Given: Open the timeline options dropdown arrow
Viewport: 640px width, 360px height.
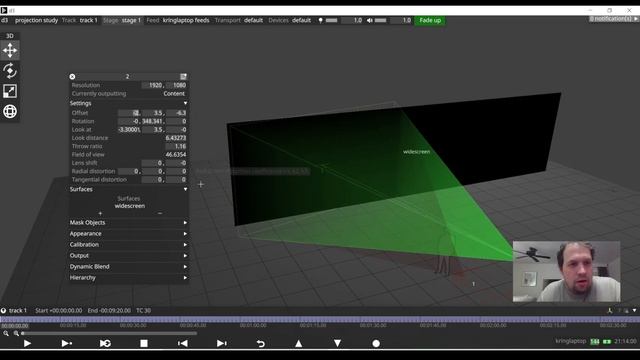Looking at the screenshot, I should (x=634, y=311).
